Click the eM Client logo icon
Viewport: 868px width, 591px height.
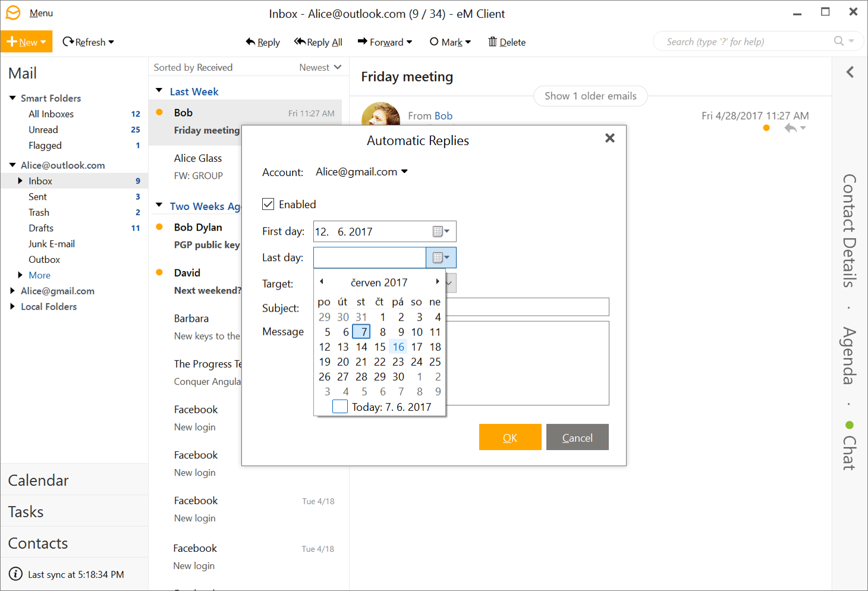point(13,12)
